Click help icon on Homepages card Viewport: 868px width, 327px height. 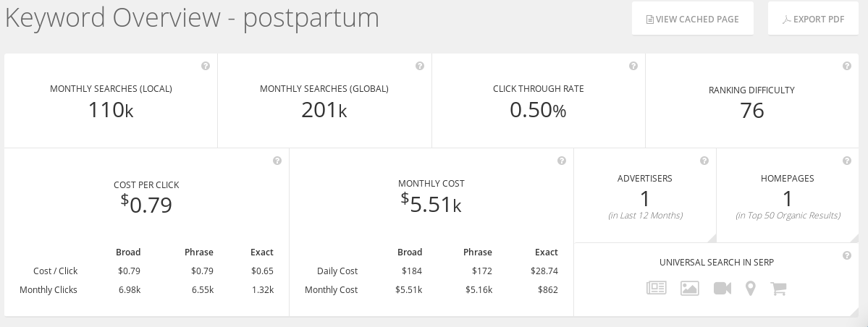tap(847, 161)
